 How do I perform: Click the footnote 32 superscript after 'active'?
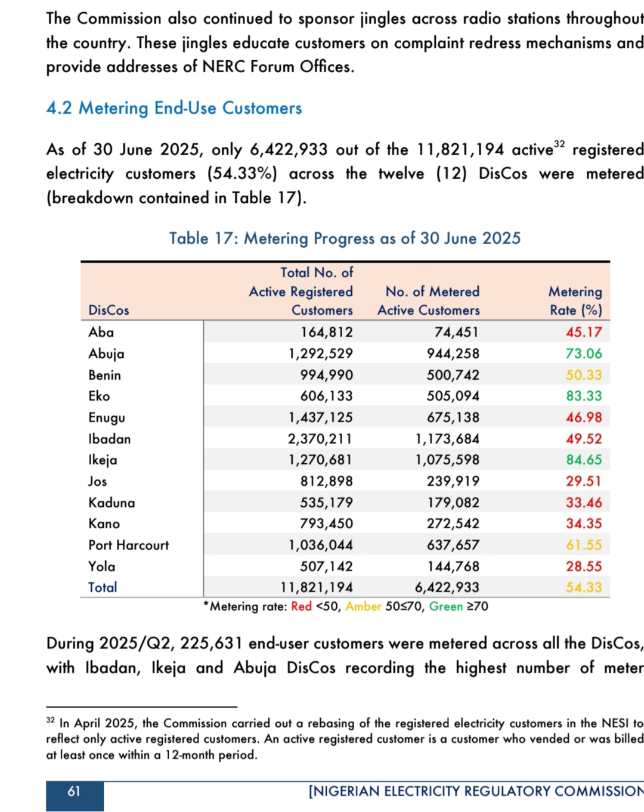pos(559,144)
